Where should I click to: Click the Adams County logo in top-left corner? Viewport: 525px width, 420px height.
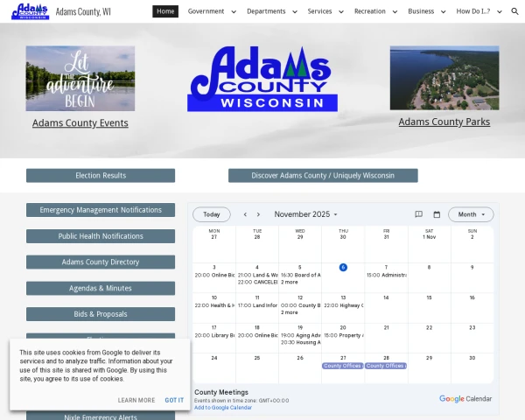tap(30, 11)
